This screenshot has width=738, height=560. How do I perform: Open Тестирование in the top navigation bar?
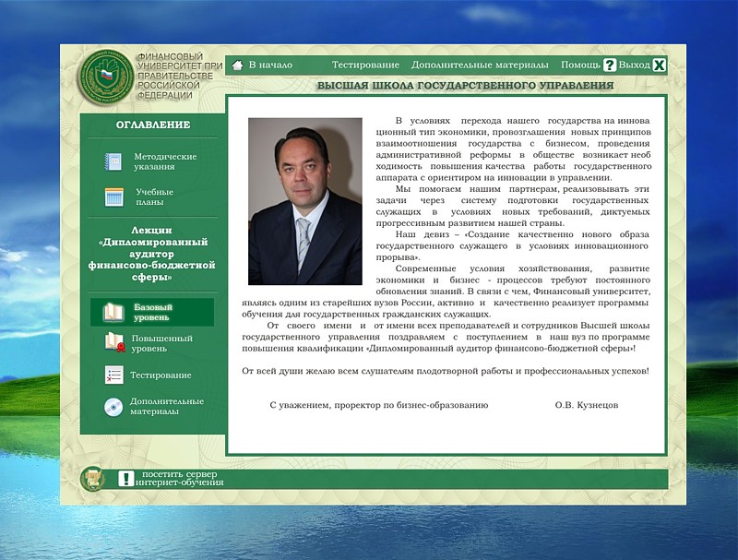[x=365, y=65]
